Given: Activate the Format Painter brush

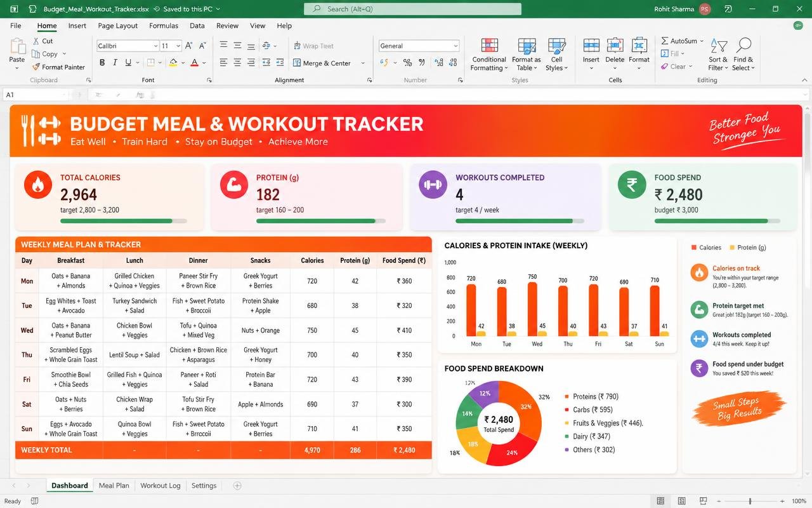Looking at the screenshot, I should coord(36,67).
